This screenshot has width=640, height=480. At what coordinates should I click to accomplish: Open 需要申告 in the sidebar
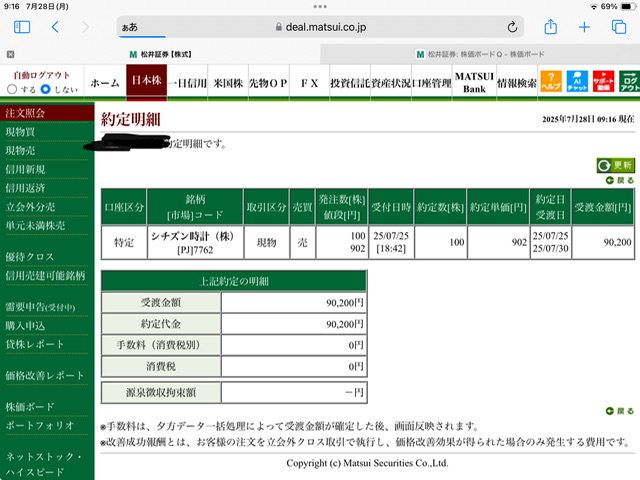[40, 307]
